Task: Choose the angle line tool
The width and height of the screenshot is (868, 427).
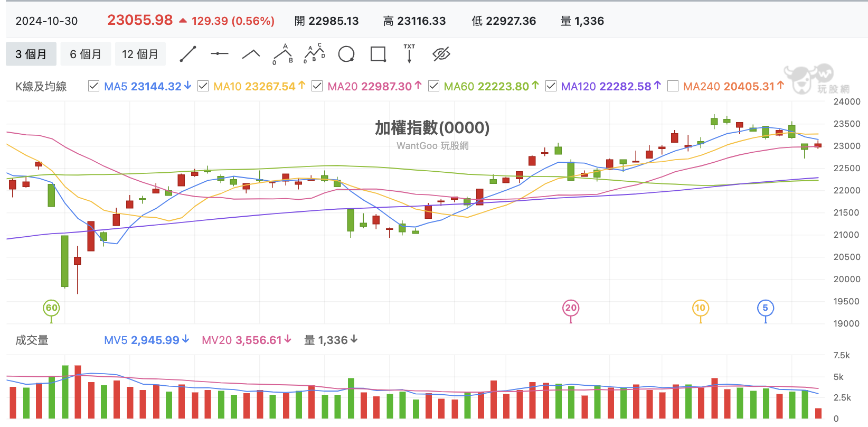Action: [251, 54]
